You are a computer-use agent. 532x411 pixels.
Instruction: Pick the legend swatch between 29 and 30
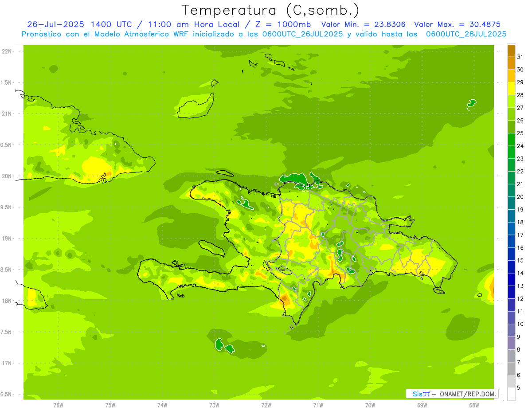511,76
